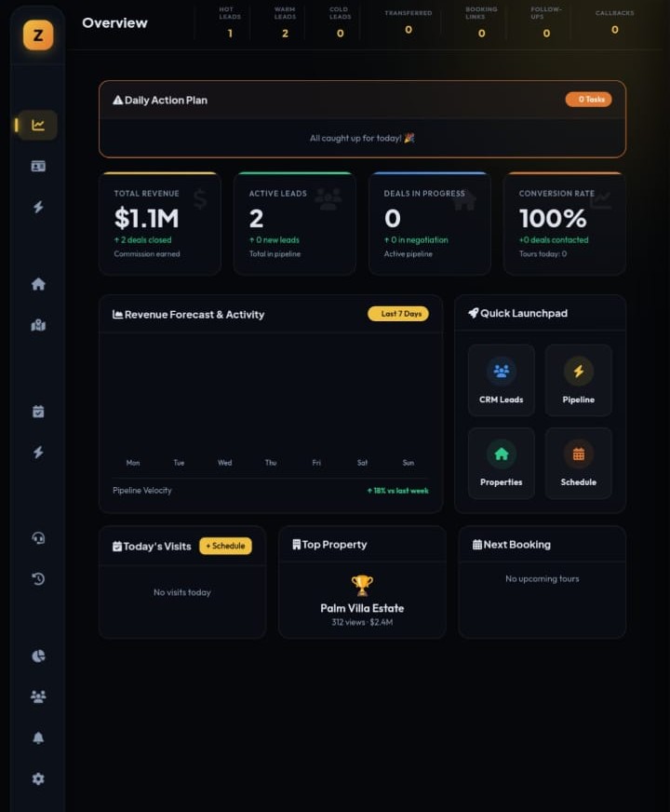Viewport: 670px width, 812px height.
Task: Click the + Schedule button
Action: (225, 546)
